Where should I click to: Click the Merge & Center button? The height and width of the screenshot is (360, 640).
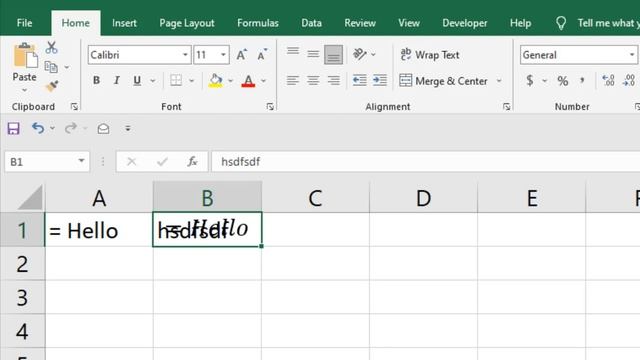pos(444,81)
